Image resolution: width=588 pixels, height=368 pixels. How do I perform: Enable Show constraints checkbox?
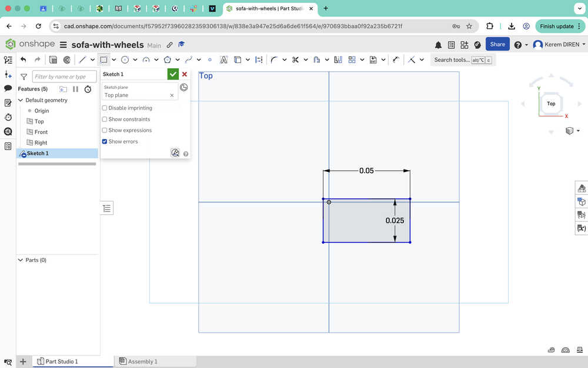105,120
